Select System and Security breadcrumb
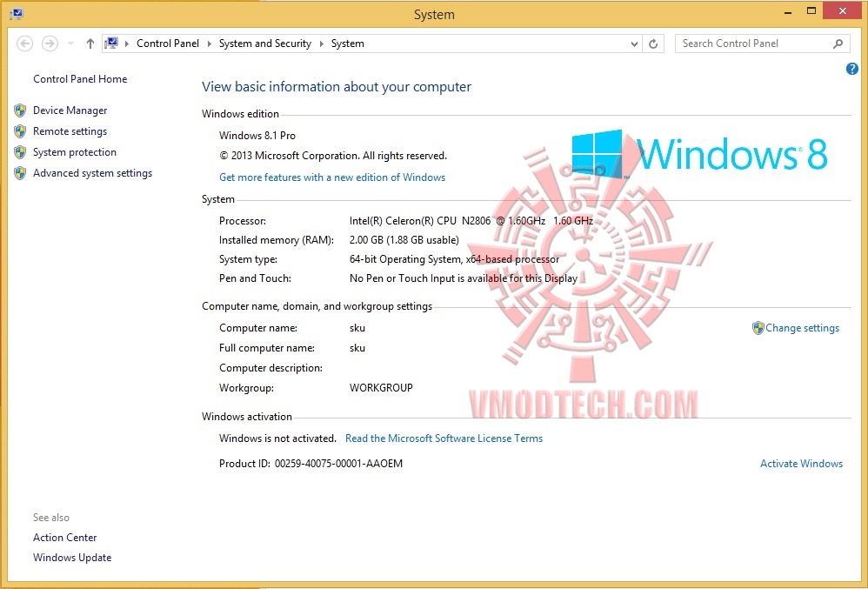This screenshot has width=868, height=589. [265, 44]
